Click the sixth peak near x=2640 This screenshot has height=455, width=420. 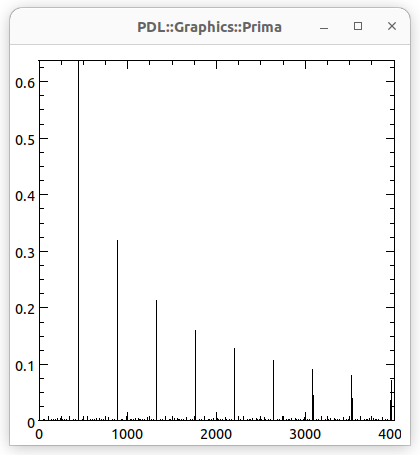pos(273,390)
